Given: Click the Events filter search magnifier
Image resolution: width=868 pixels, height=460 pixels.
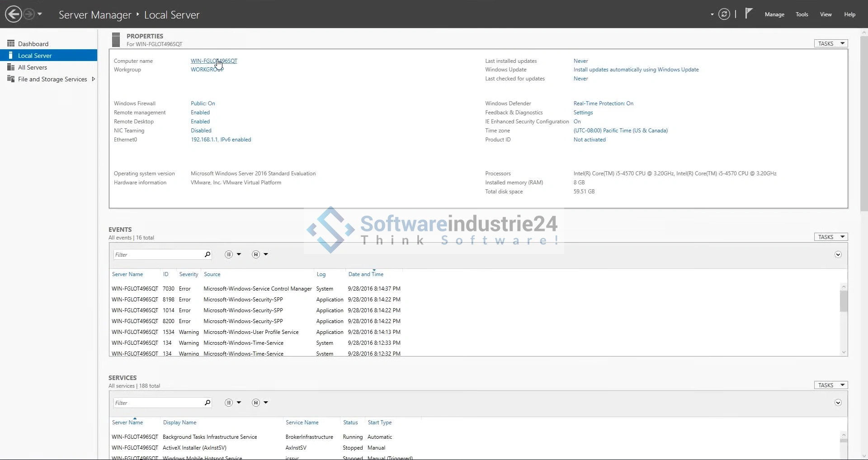Looking at the screenshot, I should coord(208,254).
